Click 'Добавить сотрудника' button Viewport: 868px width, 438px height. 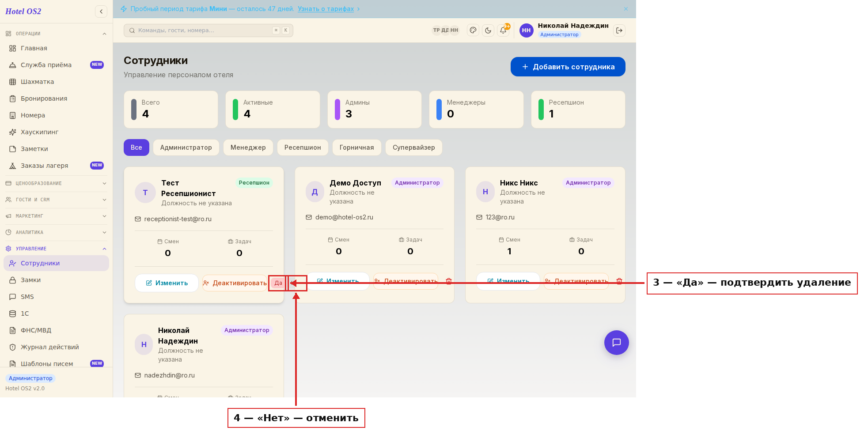tap(568, 67)
